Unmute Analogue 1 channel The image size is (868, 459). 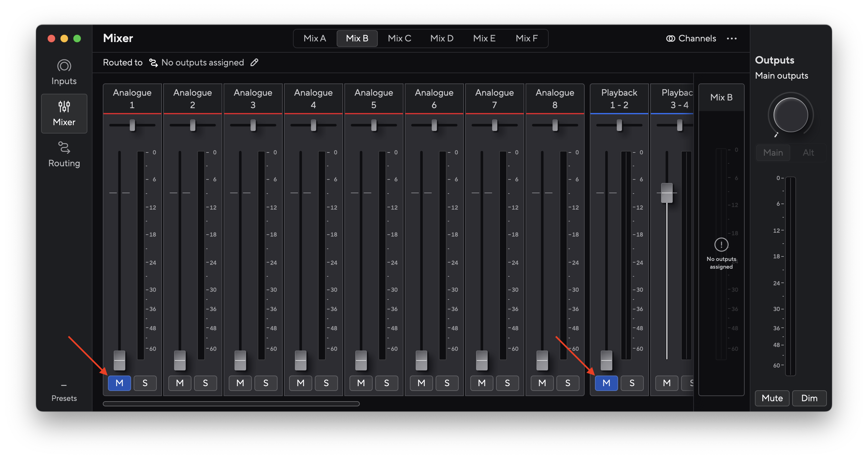tap(119, 383)
